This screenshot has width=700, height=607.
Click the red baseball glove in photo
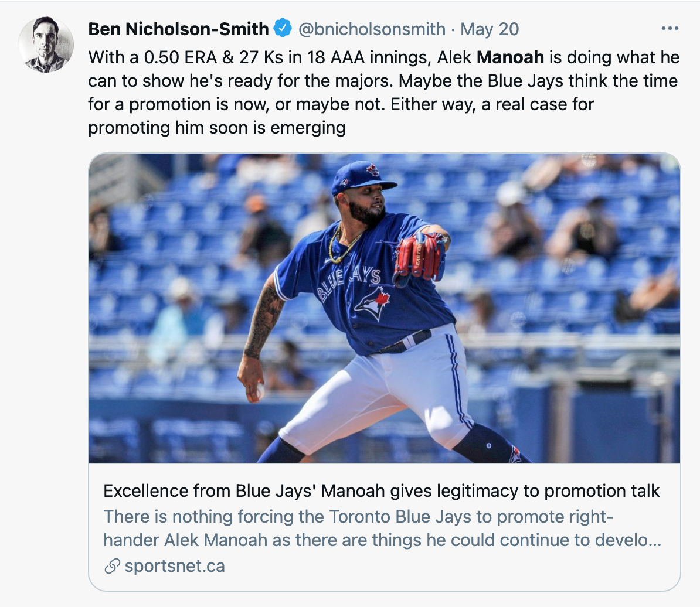[x=419, y=258]
